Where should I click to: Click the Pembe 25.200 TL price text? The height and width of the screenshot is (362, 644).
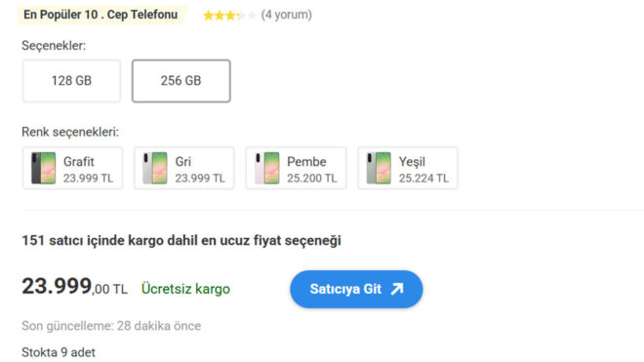click(311, 179)
